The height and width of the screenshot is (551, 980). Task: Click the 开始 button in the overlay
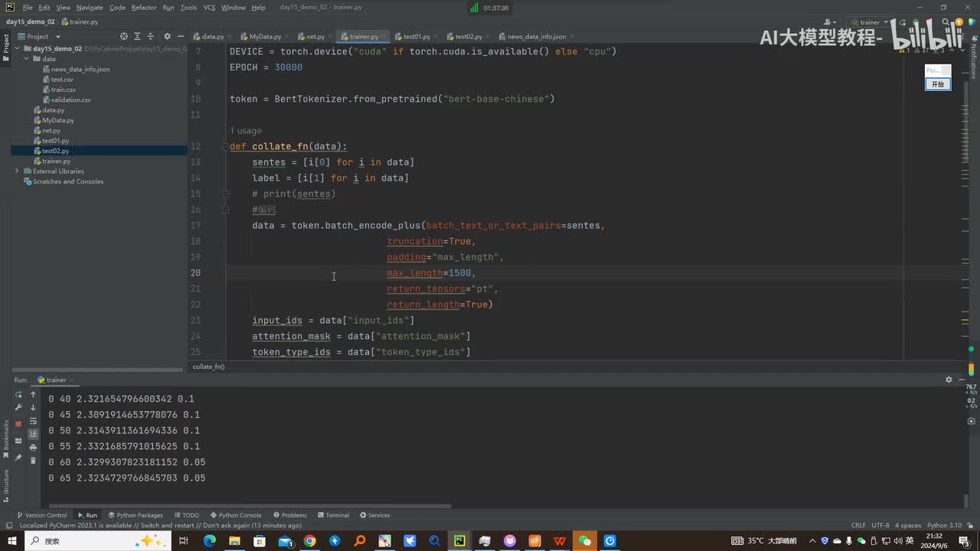tap(938, 84)
